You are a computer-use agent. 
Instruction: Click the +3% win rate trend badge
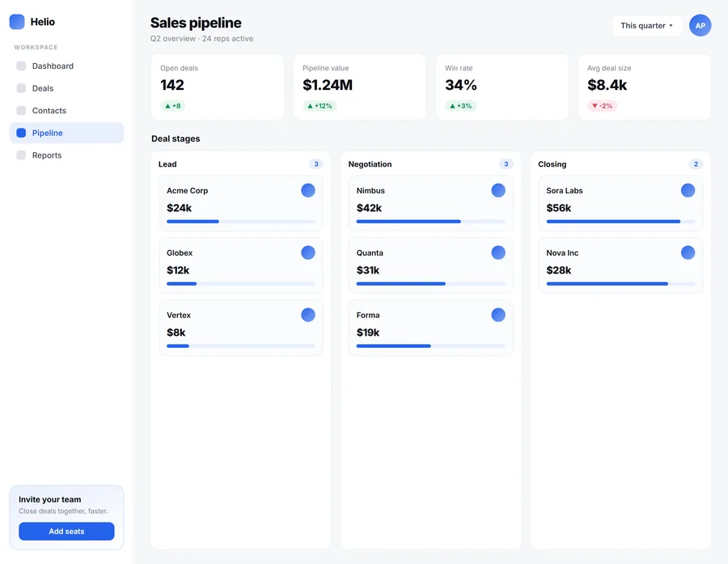[x=460, y=106]
